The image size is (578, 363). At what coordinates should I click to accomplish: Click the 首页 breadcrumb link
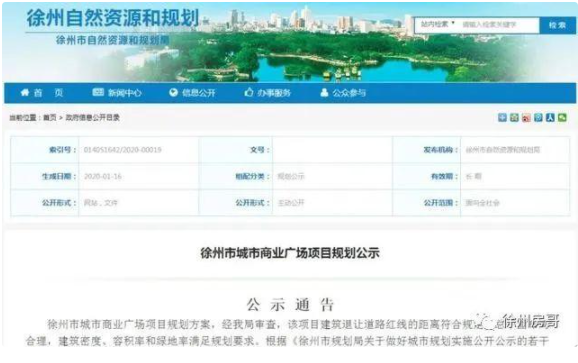click(x=50, y=118)
